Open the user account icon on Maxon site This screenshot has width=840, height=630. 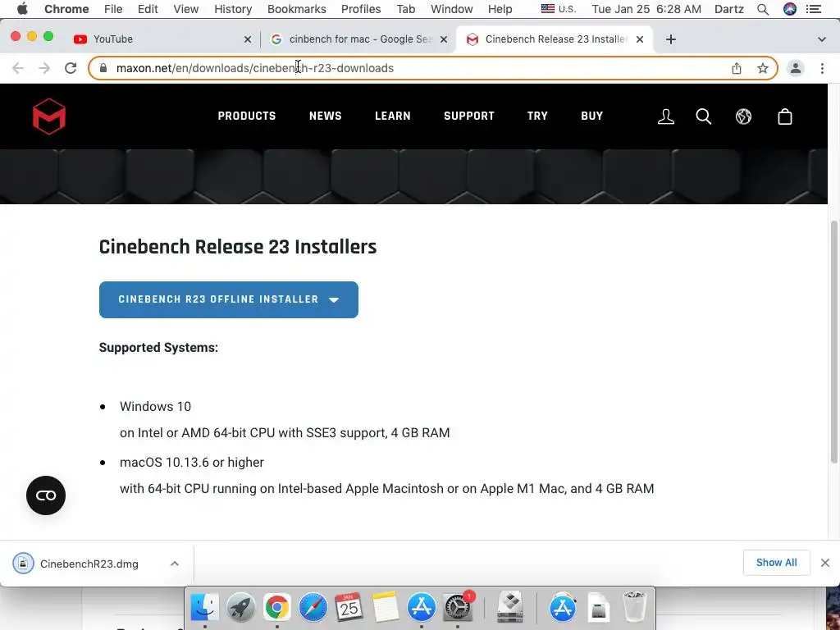click(x=666, y=116)
